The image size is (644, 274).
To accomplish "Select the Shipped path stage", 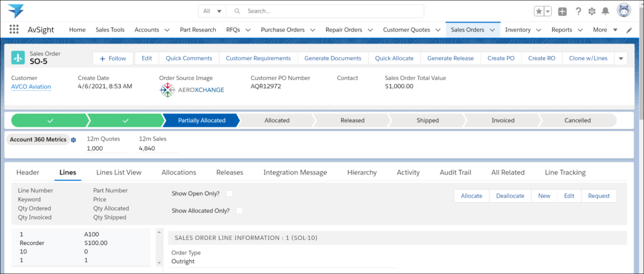I will 428,120.
